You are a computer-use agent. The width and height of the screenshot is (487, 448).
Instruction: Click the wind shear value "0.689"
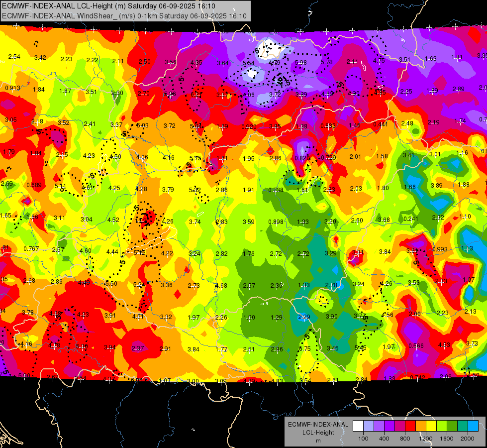[x=34, y=185]
